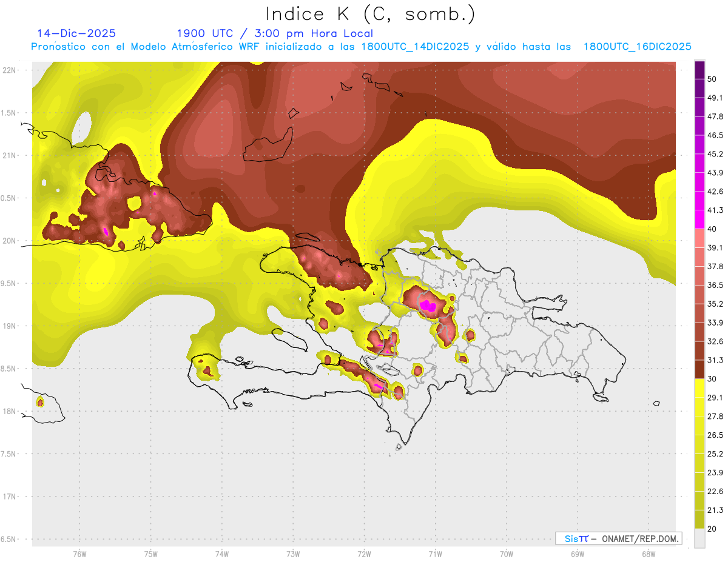Click the legend value '20'
Viewport: 728px width, 562px height.
pyautogui.click(x=713, y=529)
